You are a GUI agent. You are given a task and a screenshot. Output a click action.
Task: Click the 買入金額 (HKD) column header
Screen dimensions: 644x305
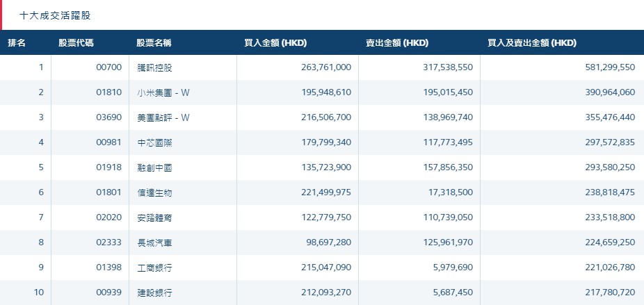[275, 42]
